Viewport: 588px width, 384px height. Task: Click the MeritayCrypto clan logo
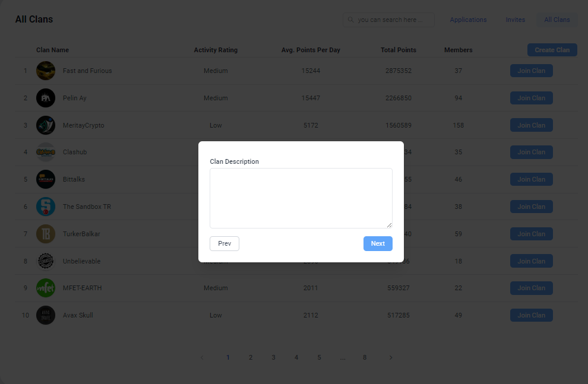(x=46, y=125)
